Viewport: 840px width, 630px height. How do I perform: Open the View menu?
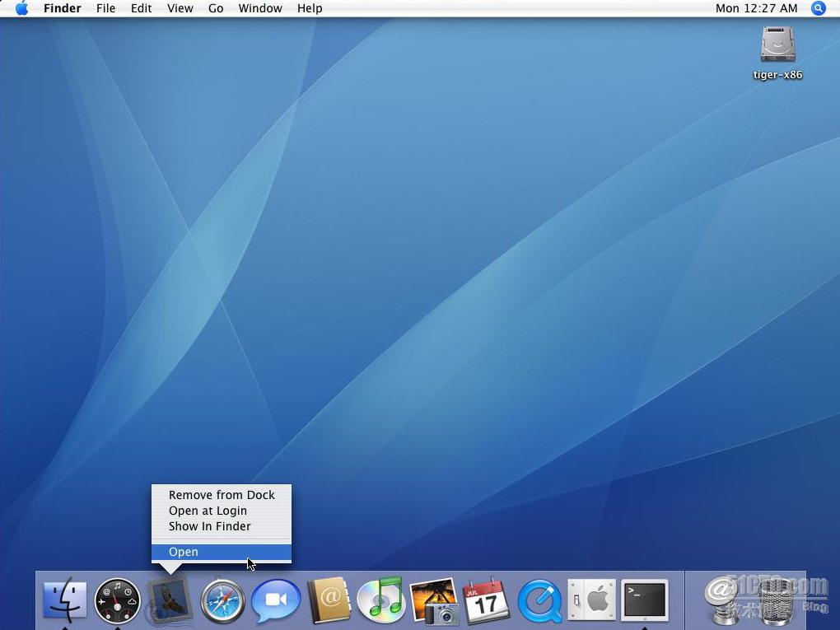tap(180, 8)
